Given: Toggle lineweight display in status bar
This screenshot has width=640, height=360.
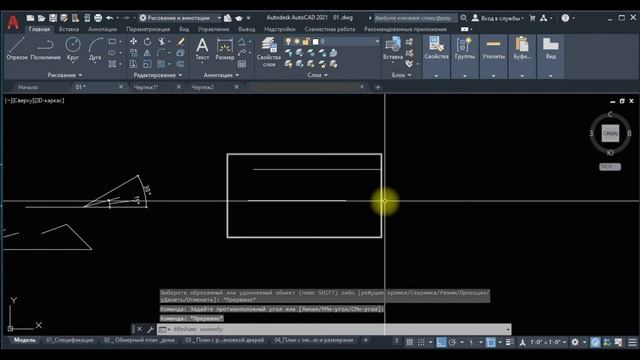Looking at the screenshot, I should (x=509, y=342).
